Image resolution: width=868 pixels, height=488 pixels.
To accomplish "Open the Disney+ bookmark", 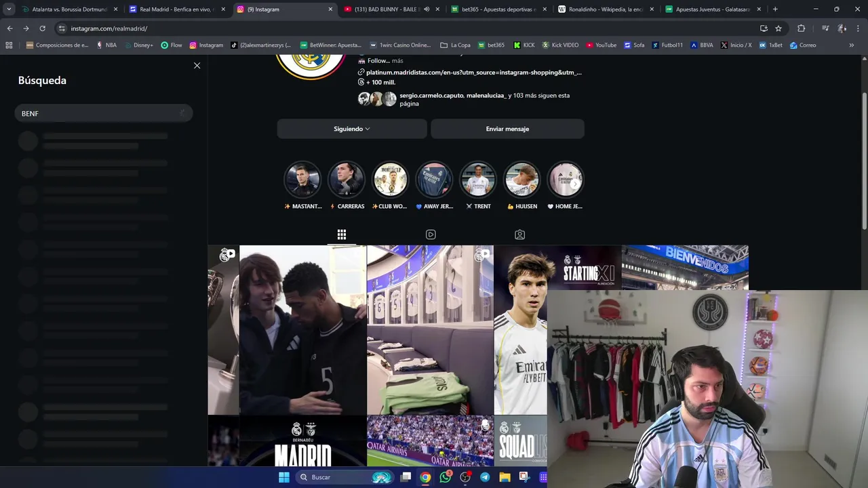I will [x=139, y=45].
